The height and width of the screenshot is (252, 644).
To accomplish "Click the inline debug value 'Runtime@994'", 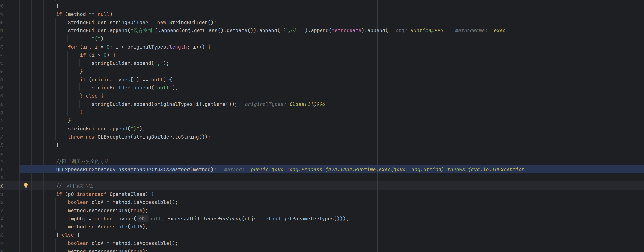I will point(427,30).
